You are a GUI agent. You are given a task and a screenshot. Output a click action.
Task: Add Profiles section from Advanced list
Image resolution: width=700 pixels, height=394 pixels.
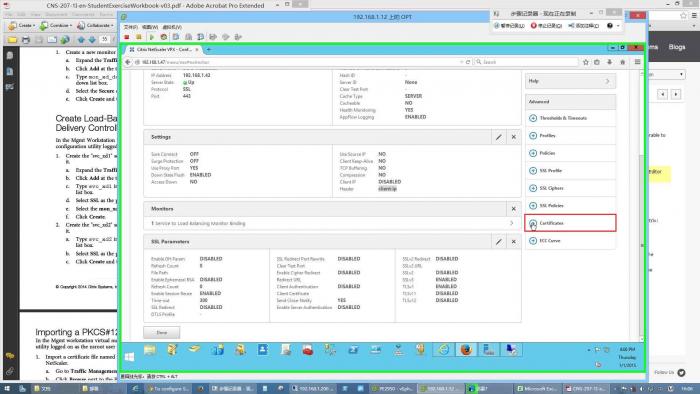point(570,136)
